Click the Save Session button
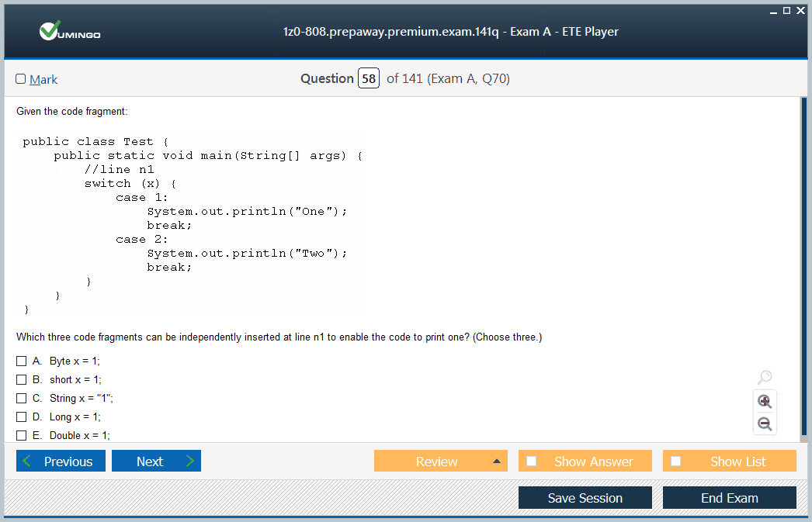The width and height of the screenshot is (812, 522). click(x=585, y=498)
